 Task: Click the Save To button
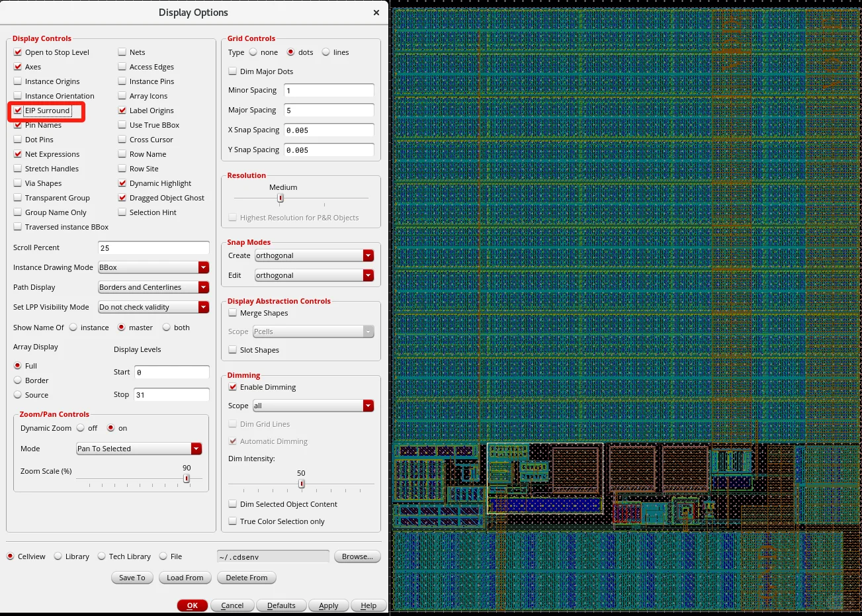(x=132, y=578)
